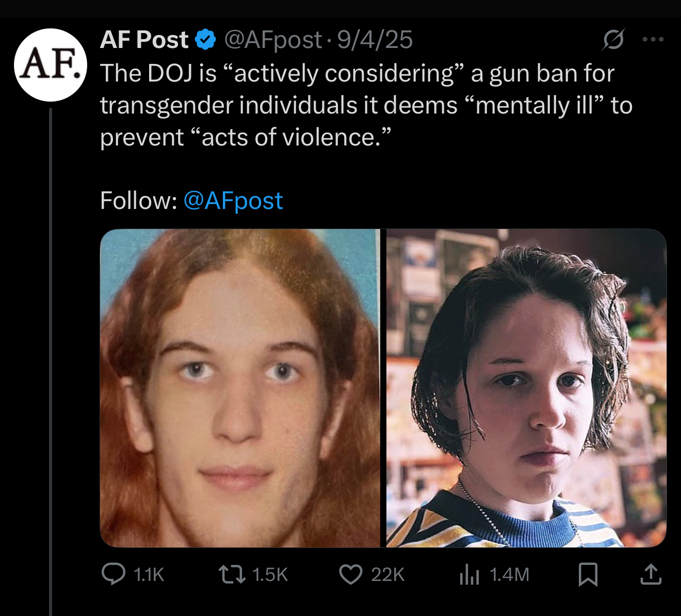Open the reply comment icon
Image resolution: width=681 pixels, height=616 pixels.
click(x=113, y=574)
